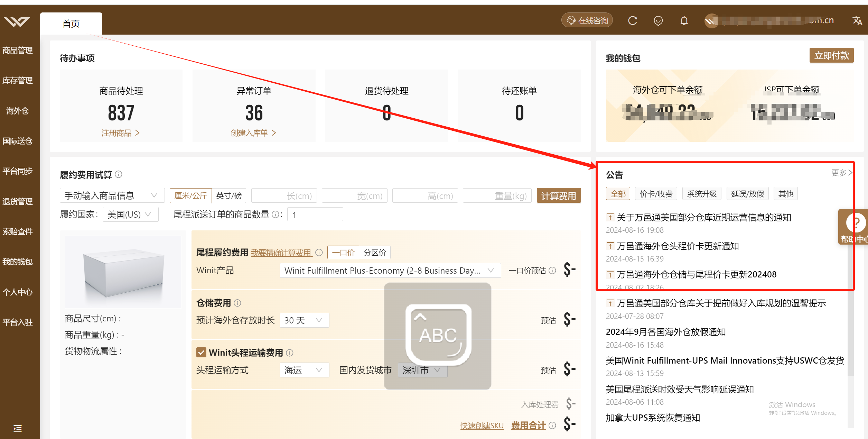Open notice 2024年9月各国海外仓放假通知
Viewport: 868px width, 439px height.
pyautogui.click(x=665, y=332)
